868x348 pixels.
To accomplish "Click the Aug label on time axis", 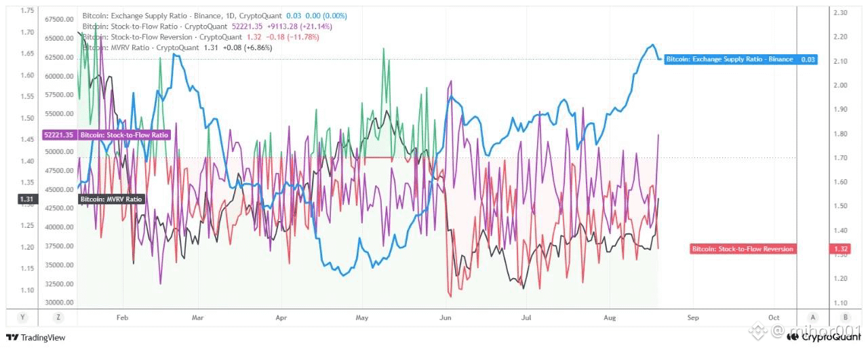I will (x=610, y=317).
